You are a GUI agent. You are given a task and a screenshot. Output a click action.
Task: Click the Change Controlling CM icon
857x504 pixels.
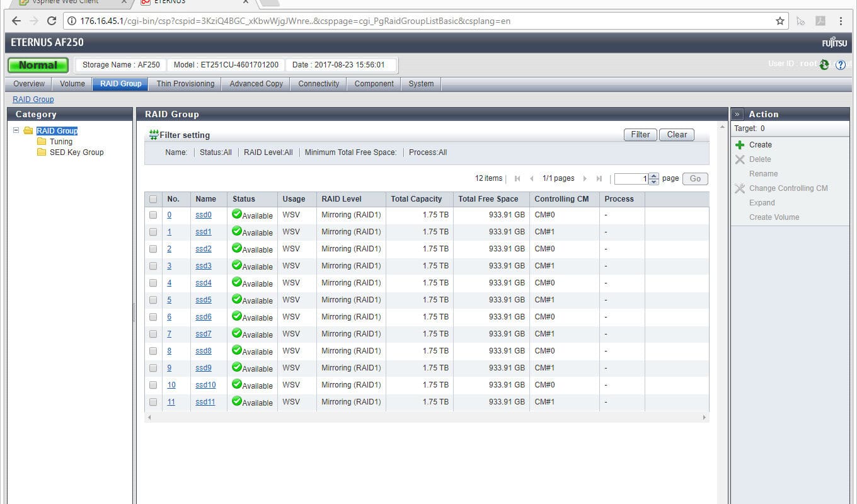(740, 188)
